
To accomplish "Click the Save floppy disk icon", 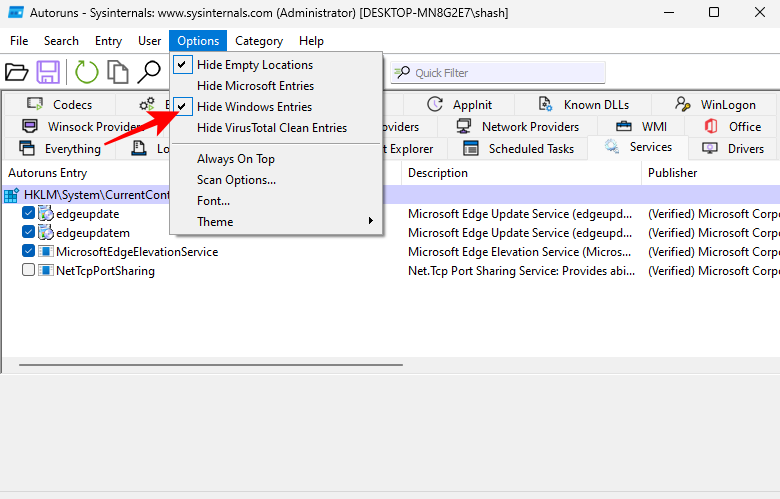I will (48, 72).
